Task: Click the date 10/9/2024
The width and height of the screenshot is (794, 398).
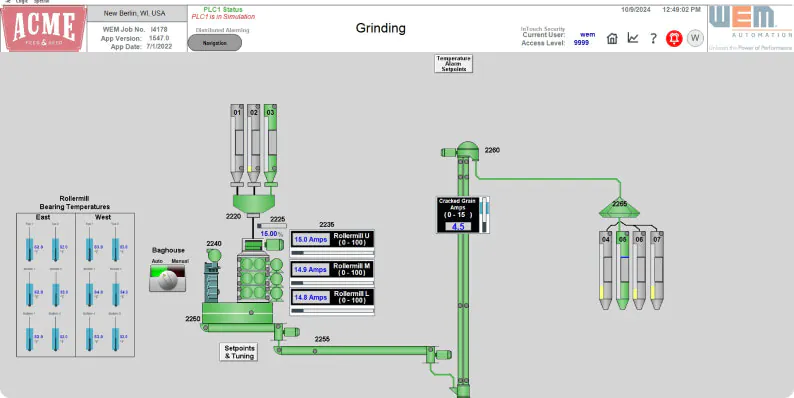Action: (x=636, y=10)
